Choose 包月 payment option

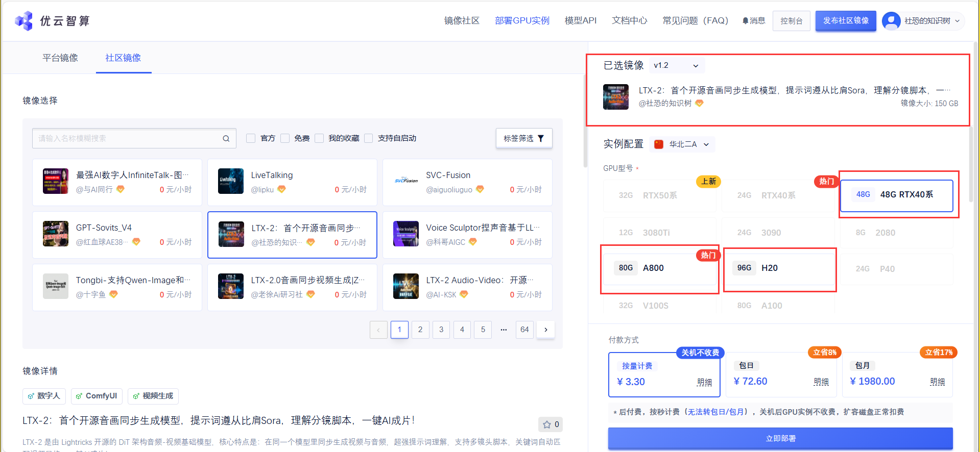point(897,374)
